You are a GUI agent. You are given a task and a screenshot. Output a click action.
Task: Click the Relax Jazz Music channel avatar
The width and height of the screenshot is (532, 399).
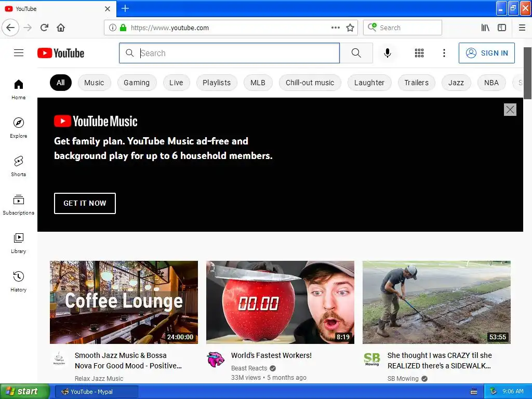59,360
